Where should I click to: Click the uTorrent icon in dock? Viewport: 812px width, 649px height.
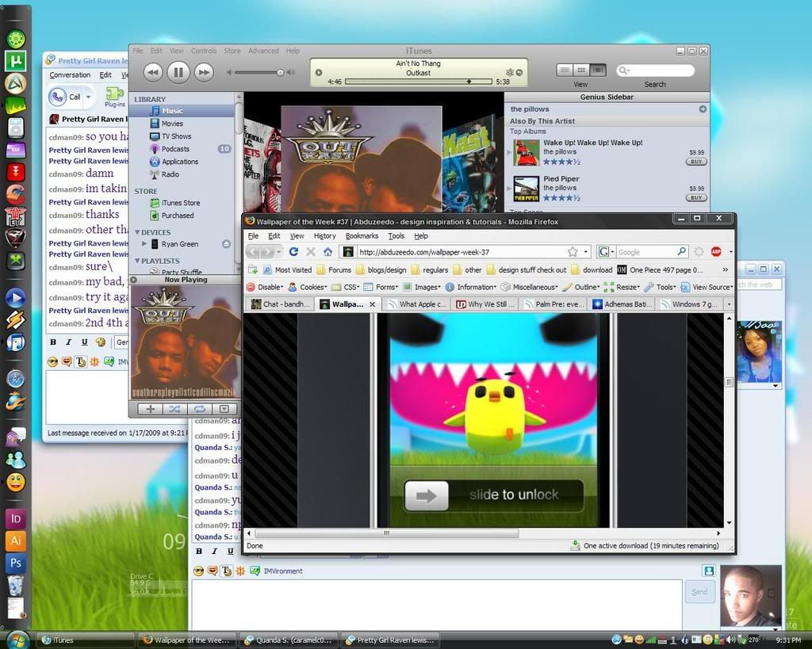16,60
